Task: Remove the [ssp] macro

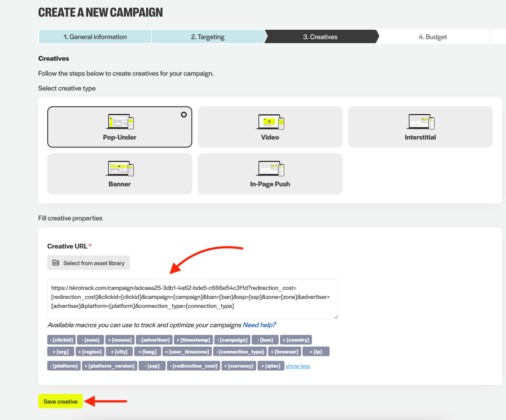Action: coord(152,366)
